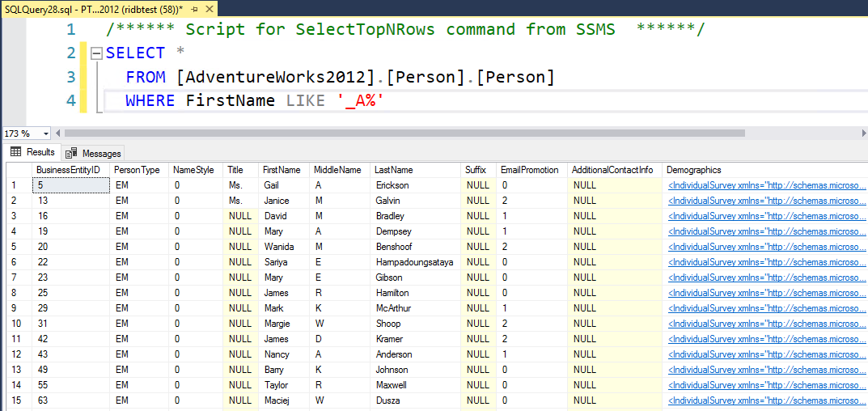Switch to the Results tab
Image resolution: width=868 pixels, height=411 pixels.
[x=32, y=152]
